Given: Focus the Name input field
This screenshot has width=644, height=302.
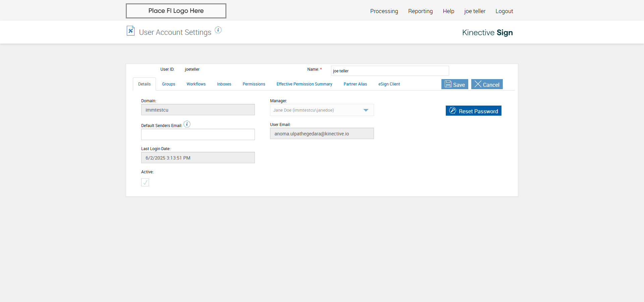Looking at the screenshot, I should coord(390,71).
